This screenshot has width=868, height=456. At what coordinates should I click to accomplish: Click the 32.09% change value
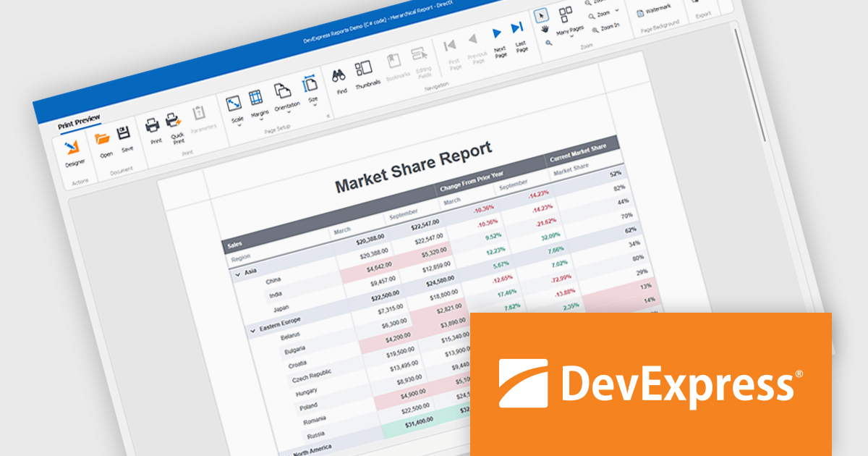pyautogui.click(x=550, y=236)
